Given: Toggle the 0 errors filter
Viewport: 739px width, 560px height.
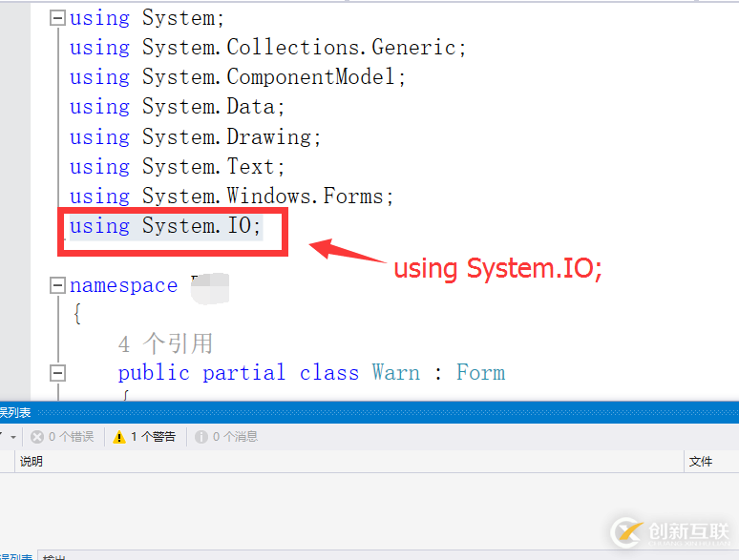Looking at the screenshot, I should coord(62,437).
